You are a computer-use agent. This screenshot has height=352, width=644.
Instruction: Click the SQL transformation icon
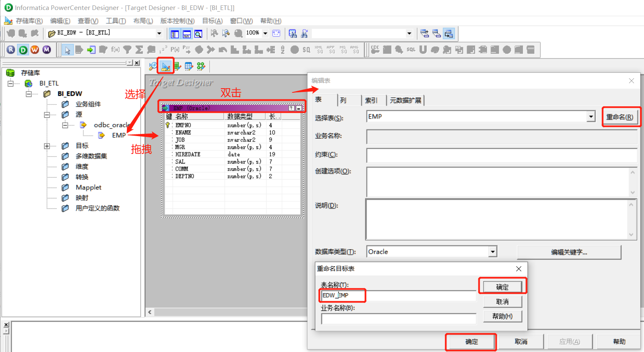pyautogui.click(x=411, y=50)
